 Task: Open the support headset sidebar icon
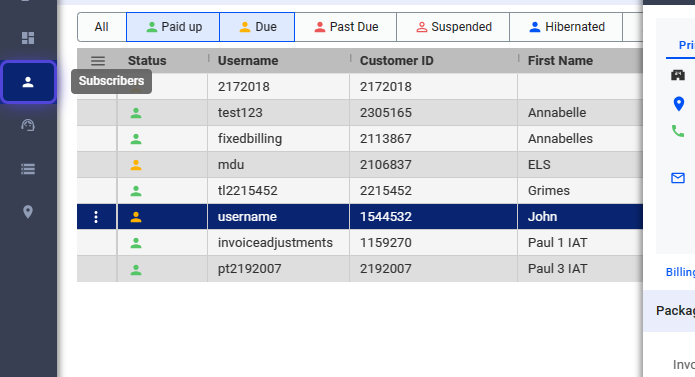coord(28,125)
